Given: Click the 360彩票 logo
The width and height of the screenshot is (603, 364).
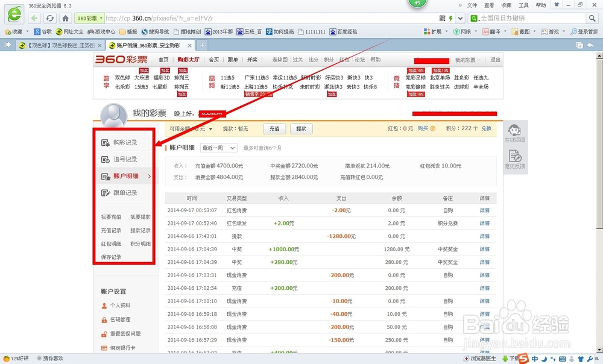Looking at the screenshot, I should 122,59.
